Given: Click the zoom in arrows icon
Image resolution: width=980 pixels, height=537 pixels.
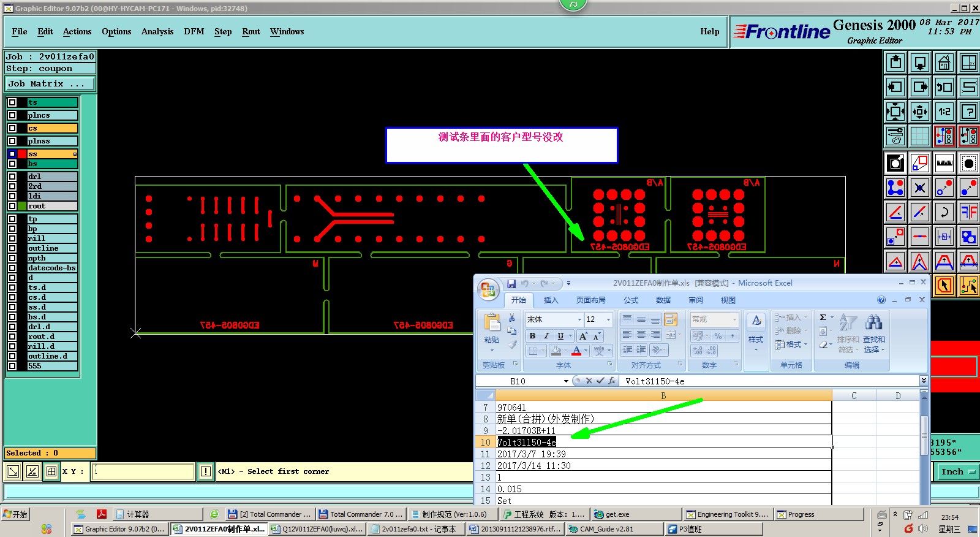Looking at the screenshot, I should click(895, 112).
